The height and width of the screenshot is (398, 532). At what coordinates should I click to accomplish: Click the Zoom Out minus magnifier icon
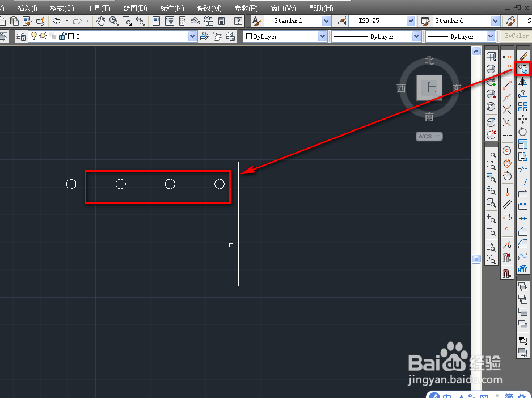click(491, 231)
